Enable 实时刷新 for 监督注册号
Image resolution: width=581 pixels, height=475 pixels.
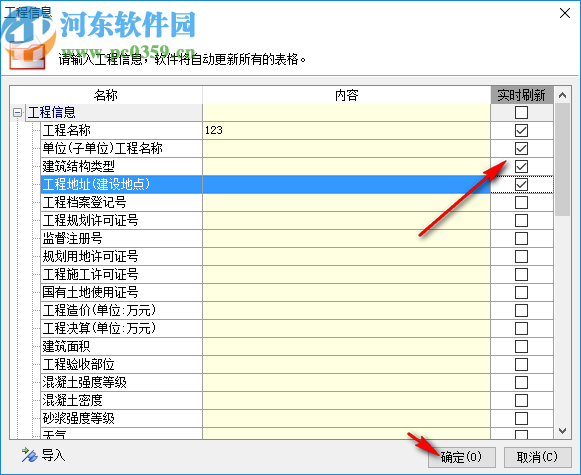point(521,238)
